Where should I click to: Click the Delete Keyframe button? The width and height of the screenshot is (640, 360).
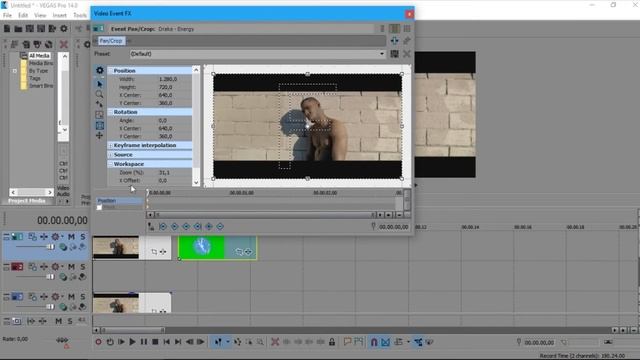pyautogui.click(x=220, y=226)
